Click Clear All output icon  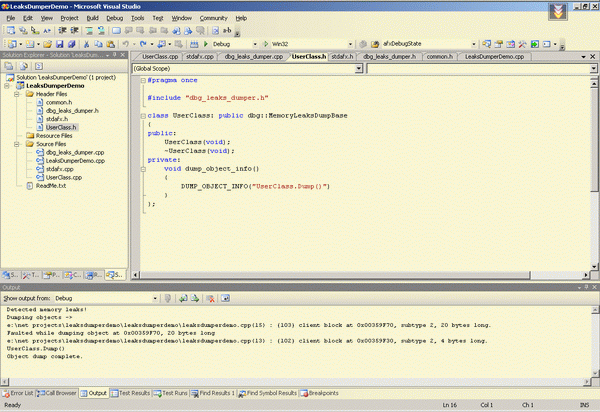210,298
